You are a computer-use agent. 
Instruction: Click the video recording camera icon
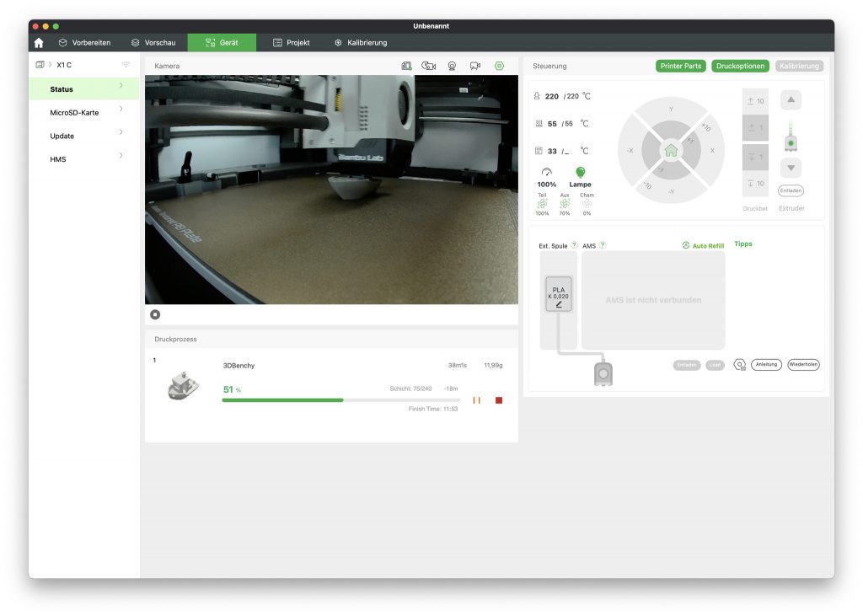[x=475, y=66]
